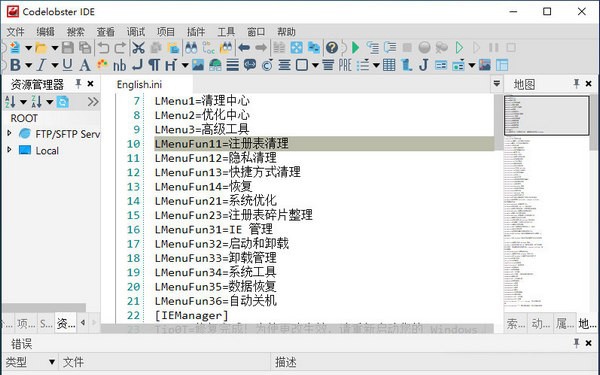Open the 类型 column filter dropdown

click(x=52, y=362)
